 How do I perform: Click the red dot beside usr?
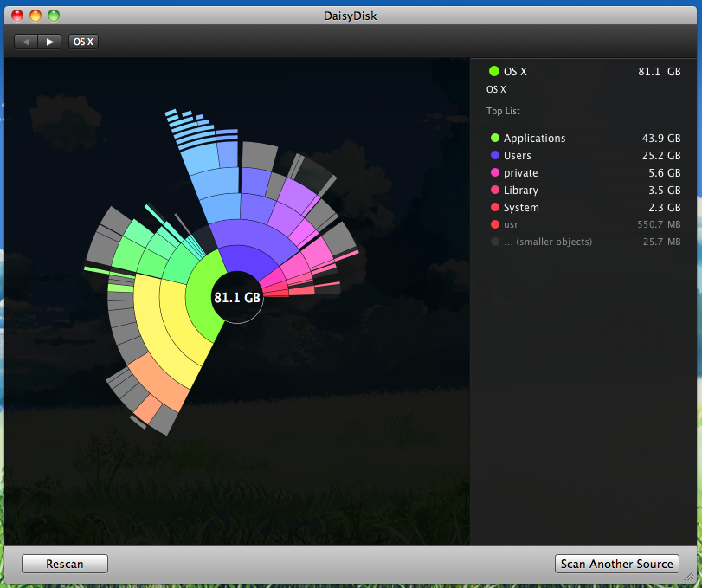click(495, 224)
